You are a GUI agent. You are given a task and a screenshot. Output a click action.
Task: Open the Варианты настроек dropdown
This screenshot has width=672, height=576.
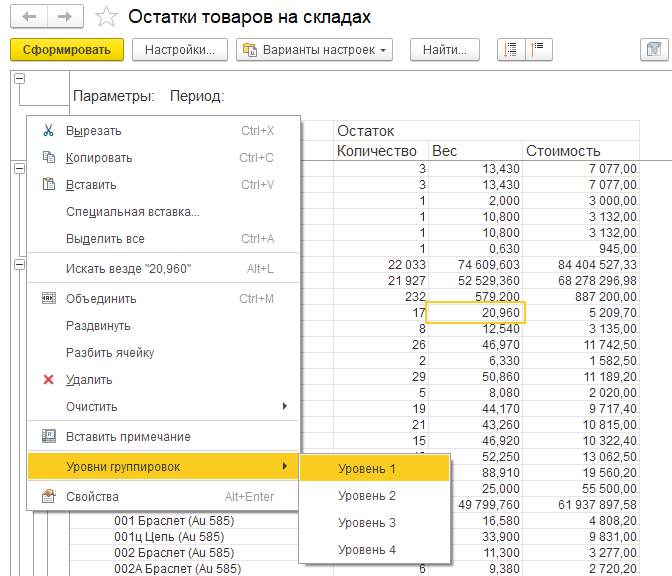(x=314, y=50)
